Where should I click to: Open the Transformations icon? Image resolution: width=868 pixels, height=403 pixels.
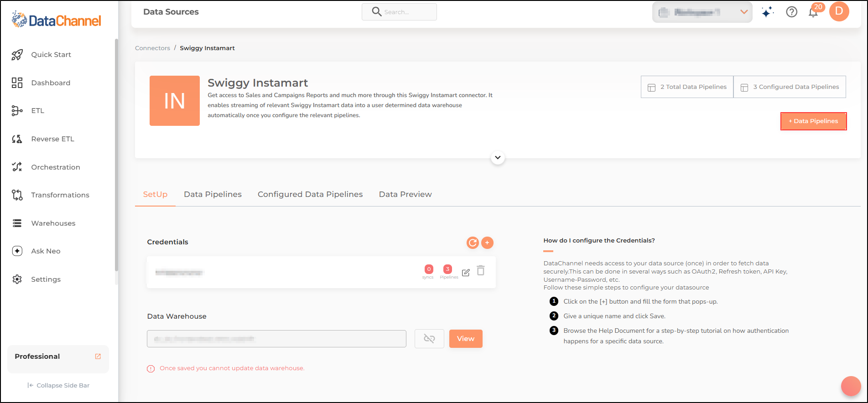click(17, 195)
